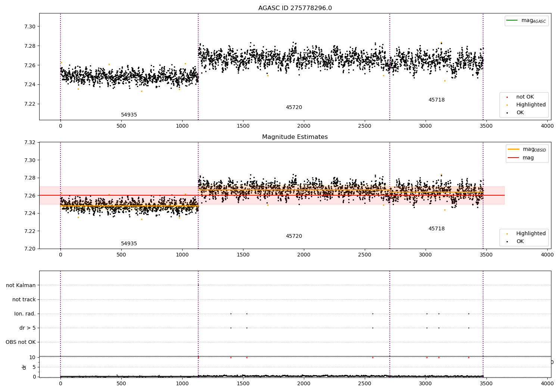Click x-axis tick 1500 under the dr panel
The width and height of the screenshot is (560, 392).
pos(243,383)
